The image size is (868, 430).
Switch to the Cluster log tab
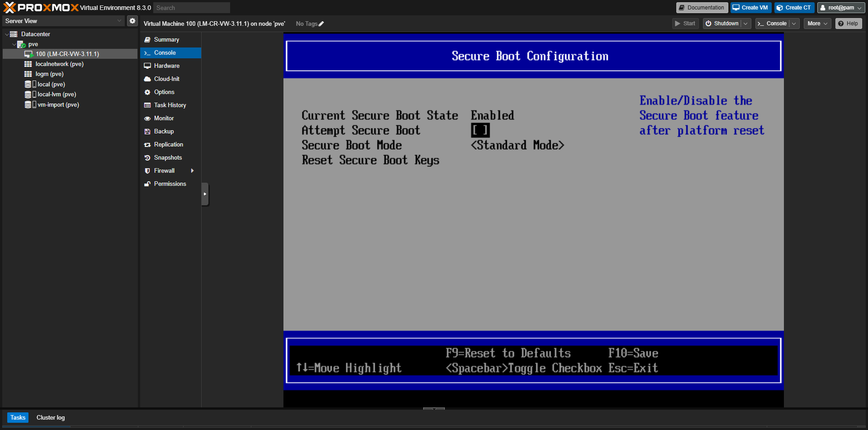coord(50,417)
